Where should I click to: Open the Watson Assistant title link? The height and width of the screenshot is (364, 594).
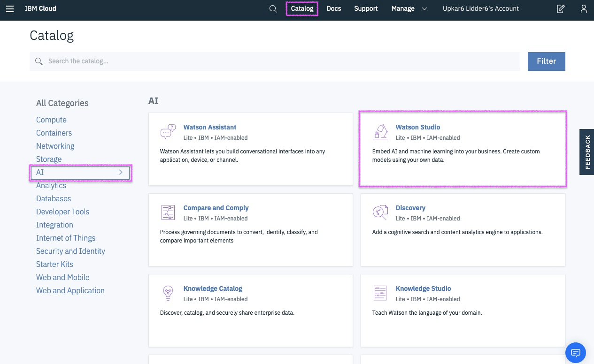pyautogui.click(x=210, y=127)
